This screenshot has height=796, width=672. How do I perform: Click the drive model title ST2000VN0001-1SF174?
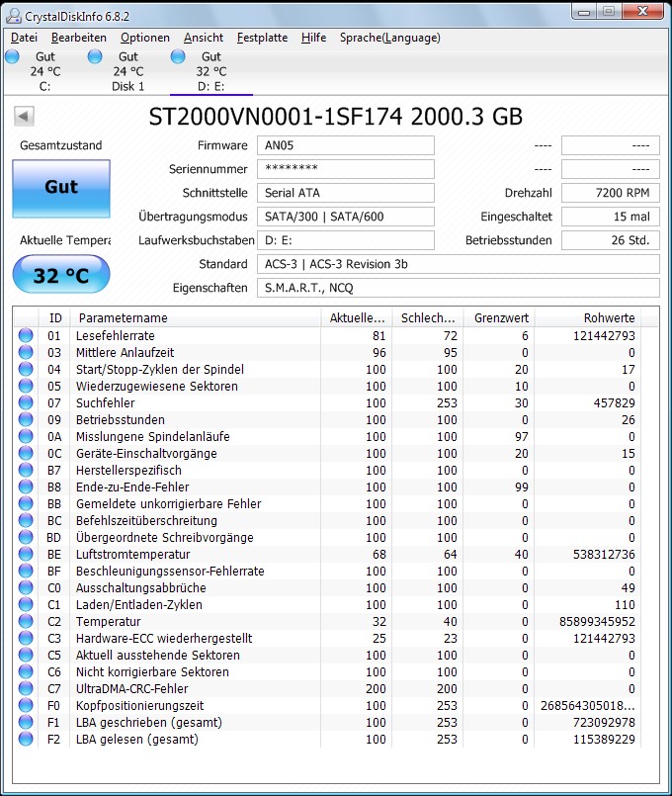coord(276,117)
